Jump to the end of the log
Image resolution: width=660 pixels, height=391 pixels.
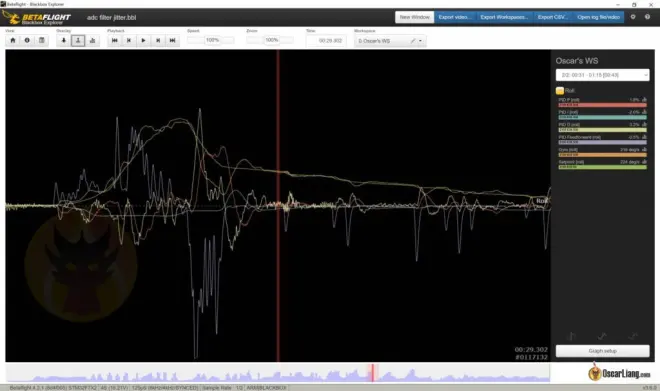point(172,40)
